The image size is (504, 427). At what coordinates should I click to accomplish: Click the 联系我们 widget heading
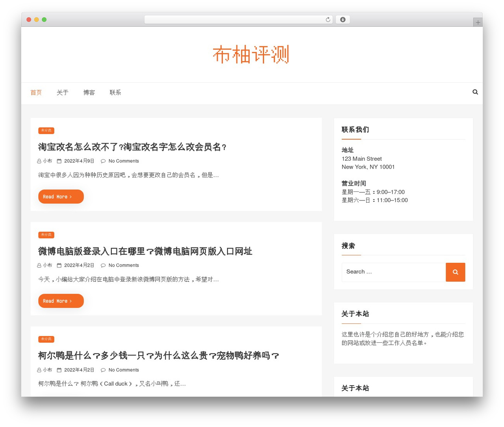tap(355, 130)
